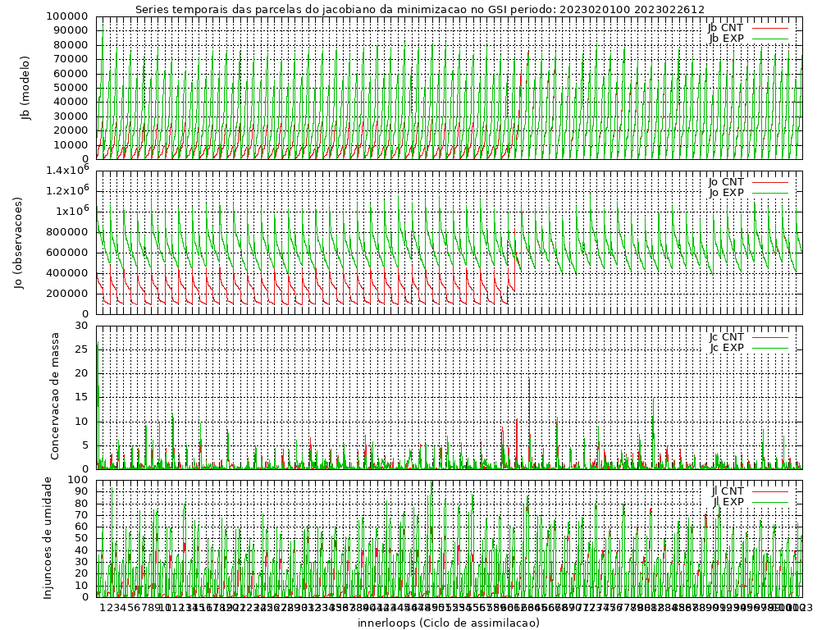Click the 'Jc CNT' legend entry
This screenshot has height=630, width=840.
pyautogui.click(x=725, y=336)
